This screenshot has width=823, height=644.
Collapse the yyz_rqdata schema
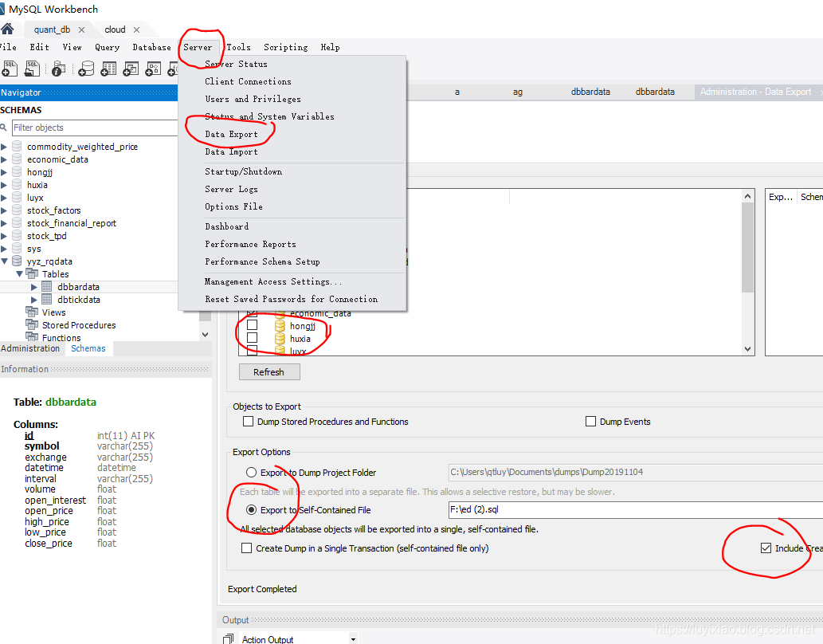pos(4,261)
